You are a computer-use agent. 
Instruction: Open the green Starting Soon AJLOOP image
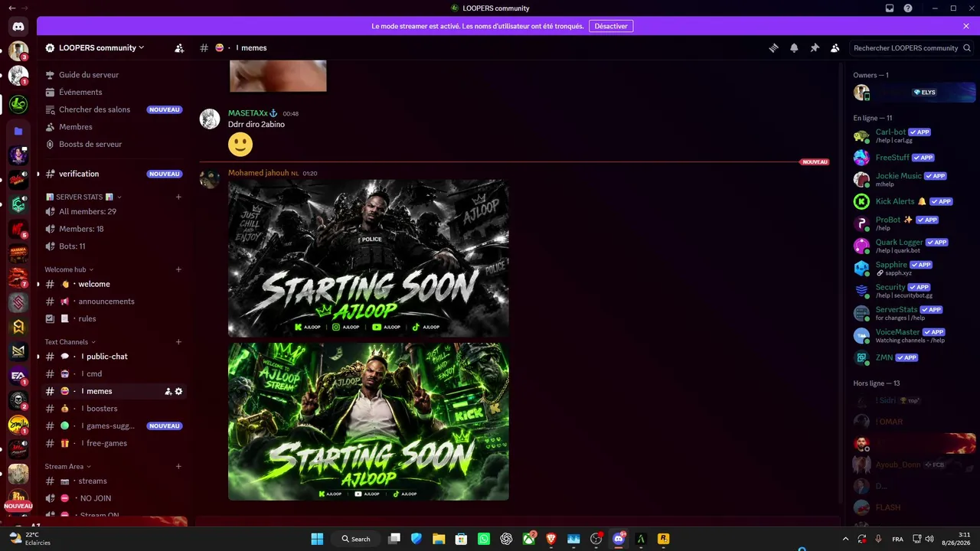[368, 422]
